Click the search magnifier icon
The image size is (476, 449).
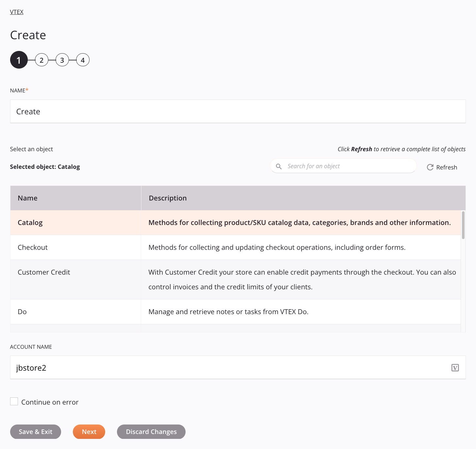(x=279, y=167)
